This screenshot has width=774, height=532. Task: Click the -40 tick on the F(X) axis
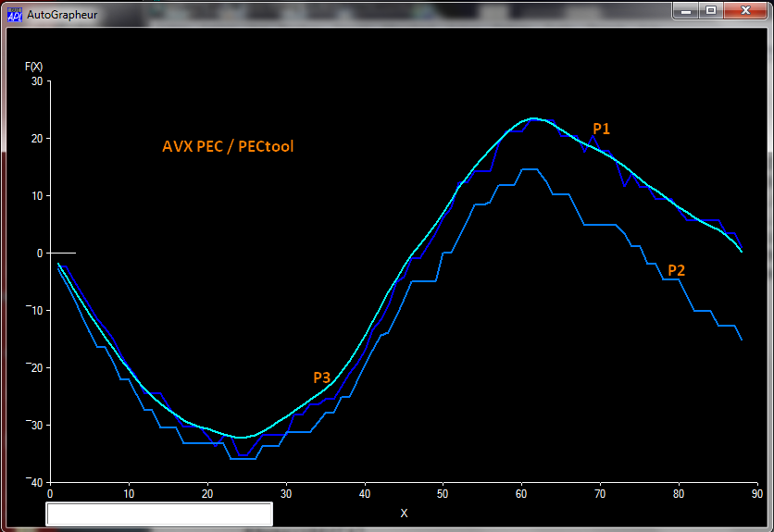tap(35, 482)
